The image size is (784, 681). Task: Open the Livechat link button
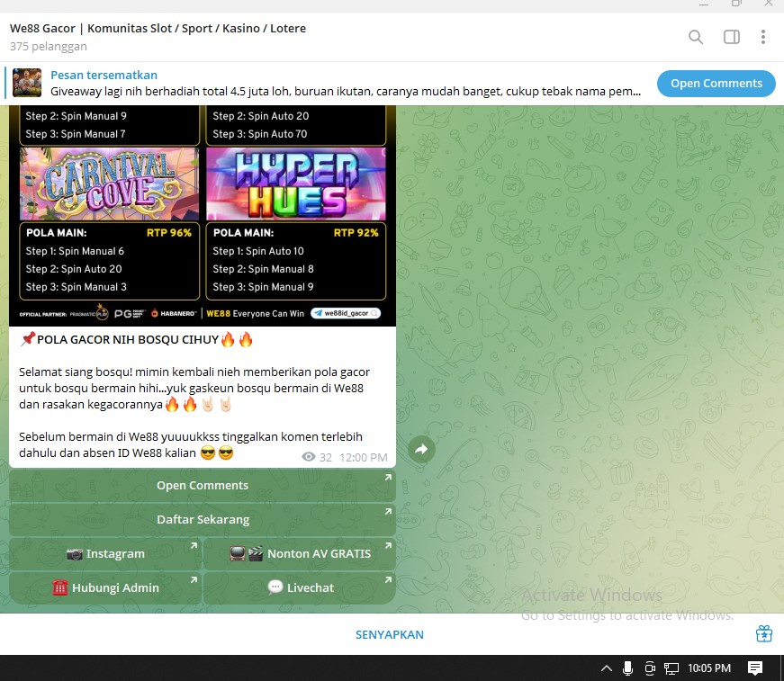click(x=299, y=587)
